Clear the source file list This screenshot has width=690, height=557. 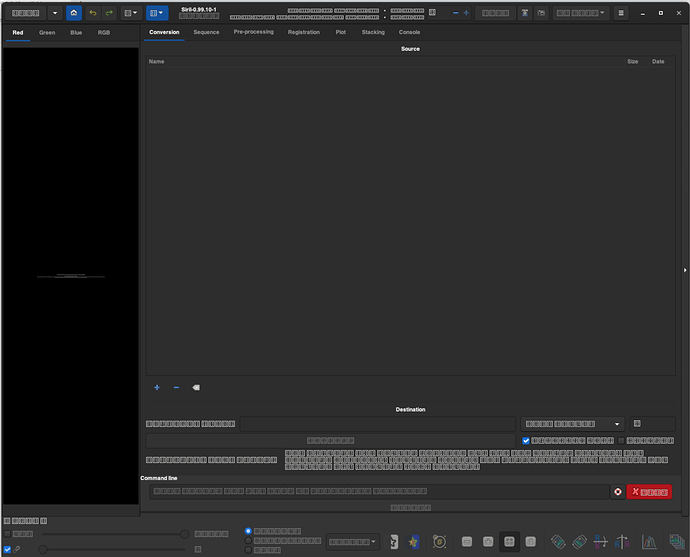coord(196,388)
